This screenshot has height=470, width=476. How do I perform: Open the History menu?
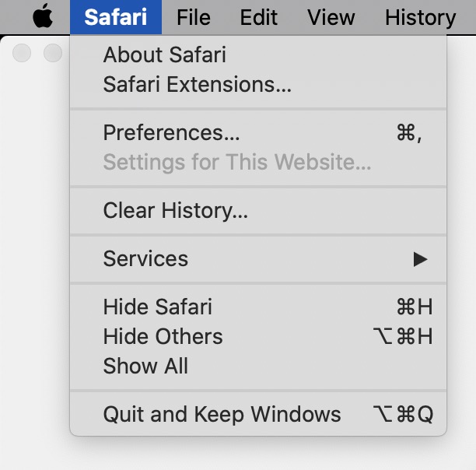[x=420, y=17]
